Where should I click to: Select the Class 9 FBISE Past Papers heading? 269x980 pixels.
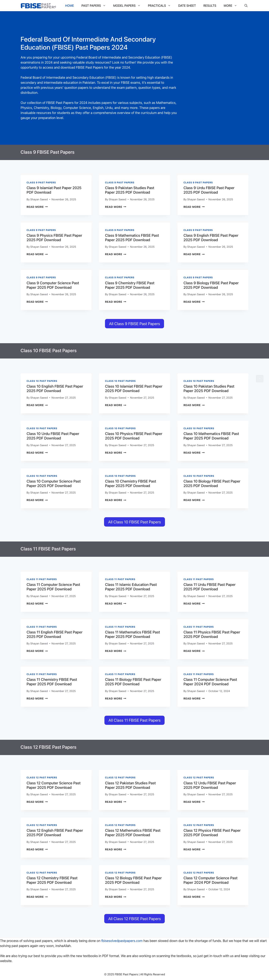pyautogui.click(x=47, y=152)
